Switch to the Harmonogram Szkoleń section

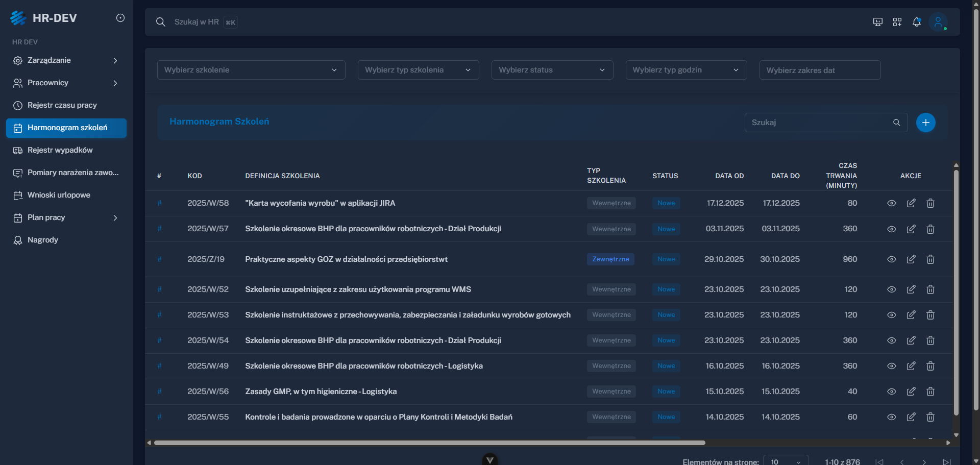pyautogui.click(x=67, y=128)
